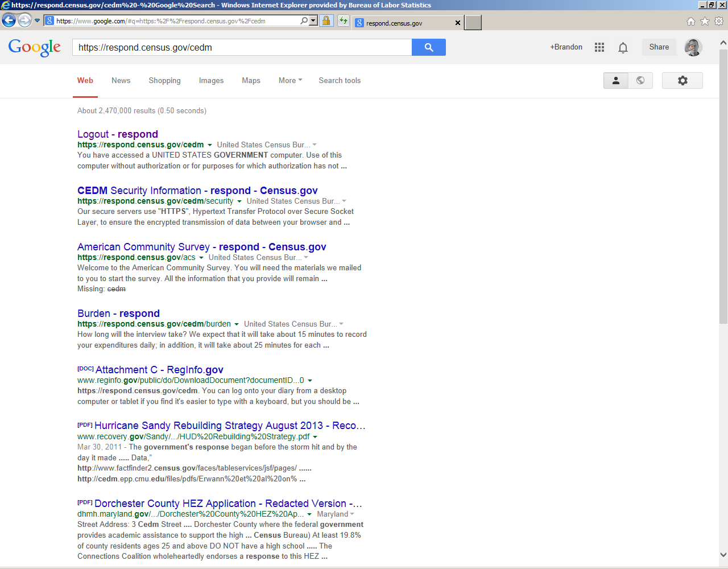
Task: Open the browser Tools gear icon
Action: click(719, 21)
